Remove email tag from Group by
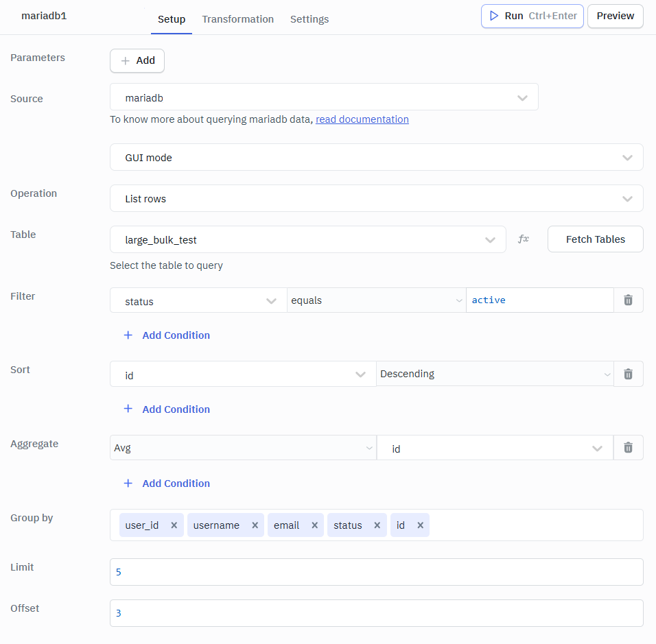Viewport: 656px width, 644px height. 314,525
